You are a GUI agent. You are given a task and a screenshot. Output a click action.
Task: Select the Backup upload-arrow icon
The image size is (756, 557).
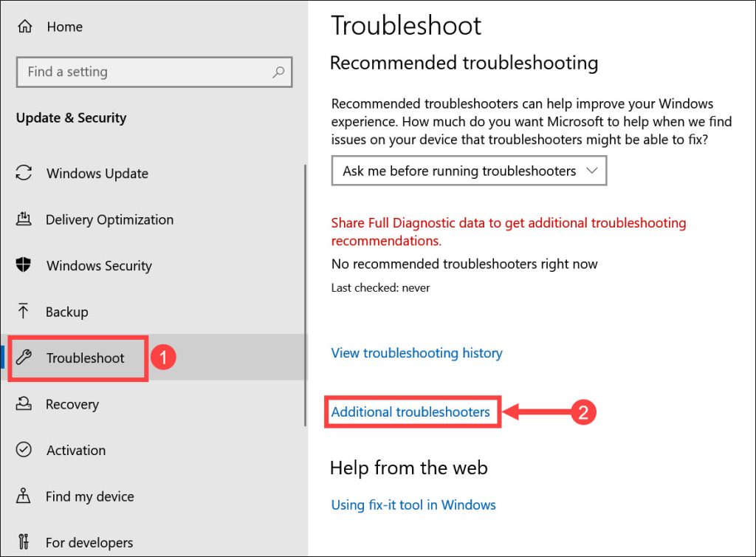(x=24, y=312)
